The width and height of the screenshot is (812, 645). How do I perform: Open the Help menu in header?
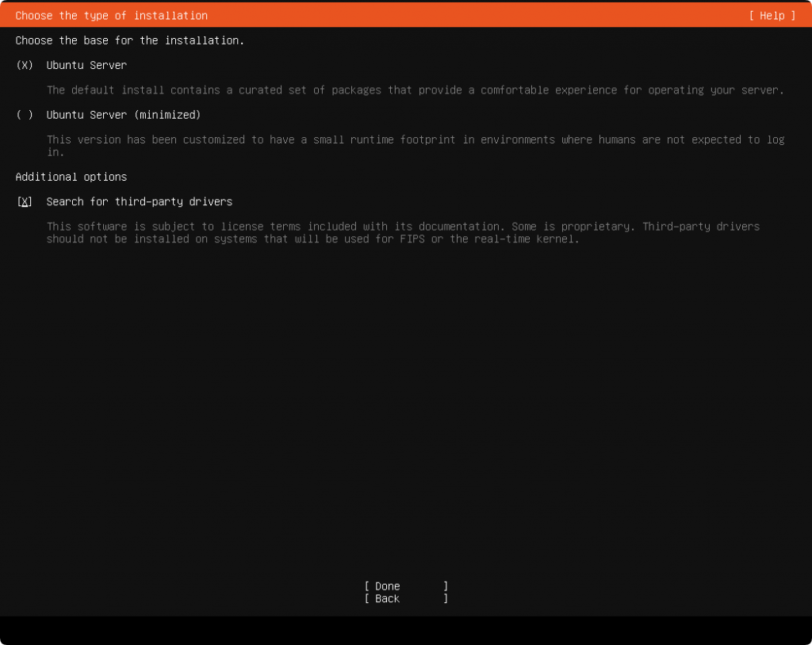click(x=772, y=16)
